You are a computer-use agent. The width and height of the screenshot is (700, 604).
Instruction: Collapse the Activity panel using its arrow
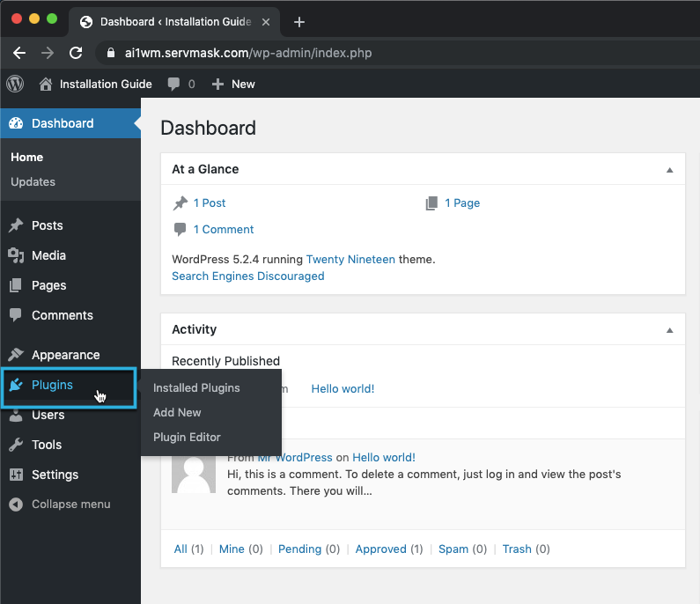(x=669, y=330)
